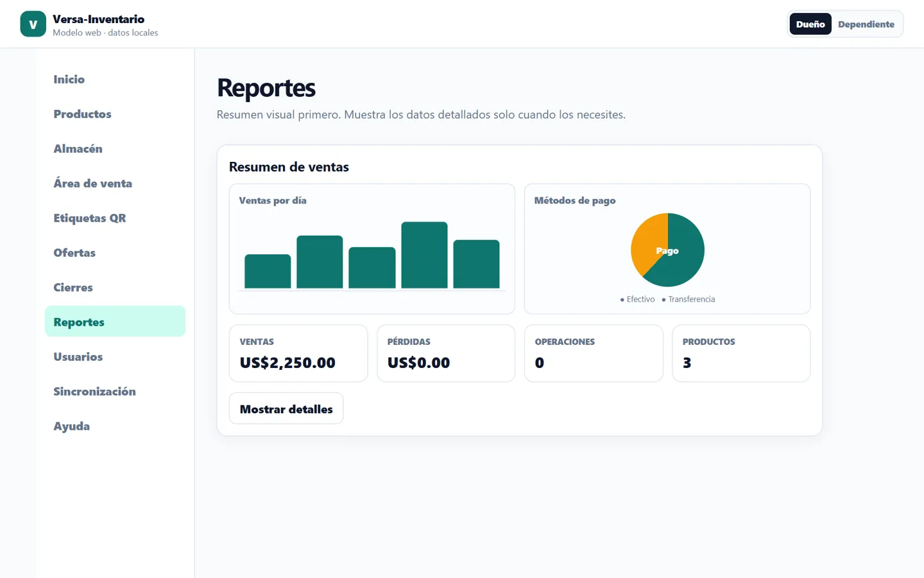
Task: Click the Efectivo legend entry
Action: 637,299
